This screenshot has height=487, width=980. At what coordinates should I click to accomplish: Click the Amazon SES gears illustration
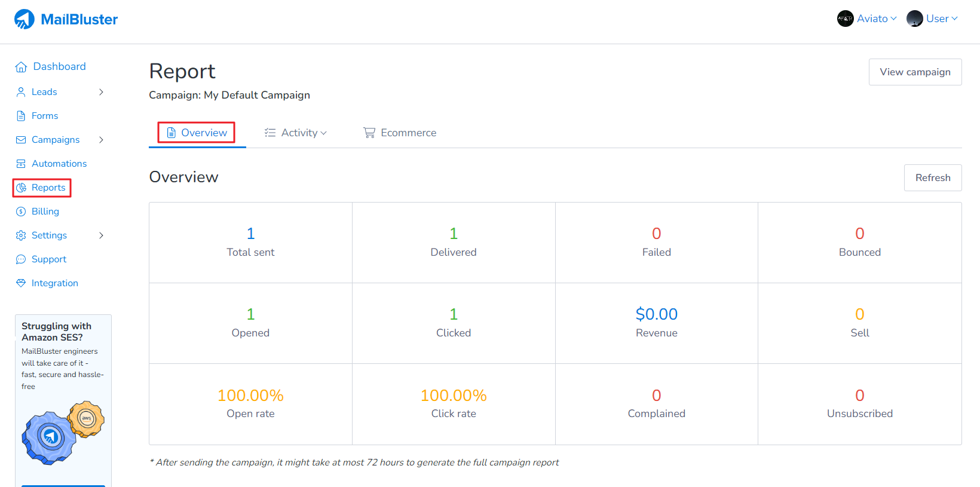tap(63, 433)
